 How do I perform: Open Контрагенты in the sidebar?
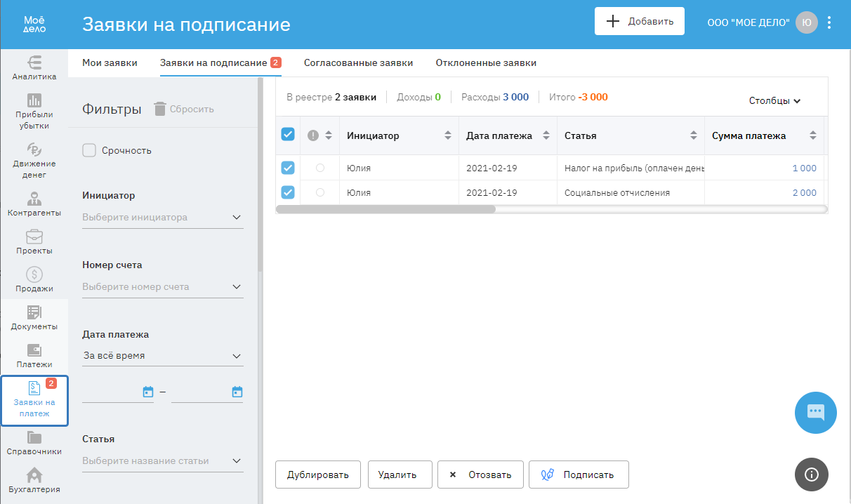pos(34,204)
